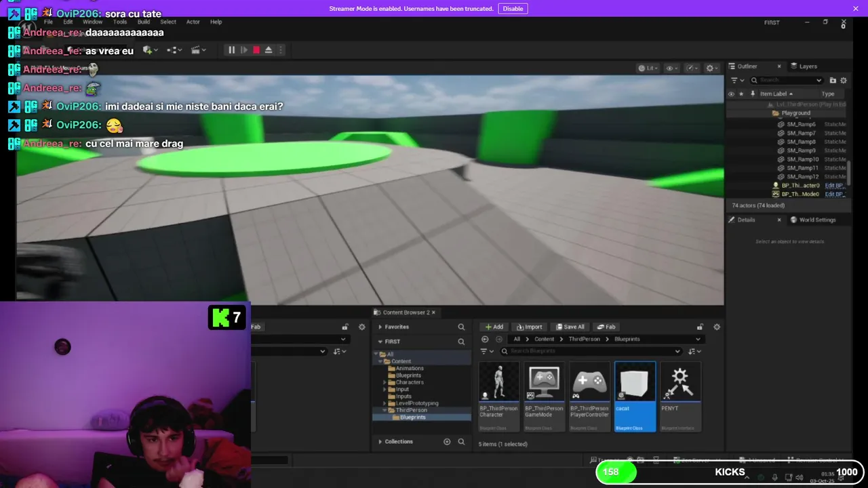
Task: Open the Tools menu
Action: click(120, 22)
